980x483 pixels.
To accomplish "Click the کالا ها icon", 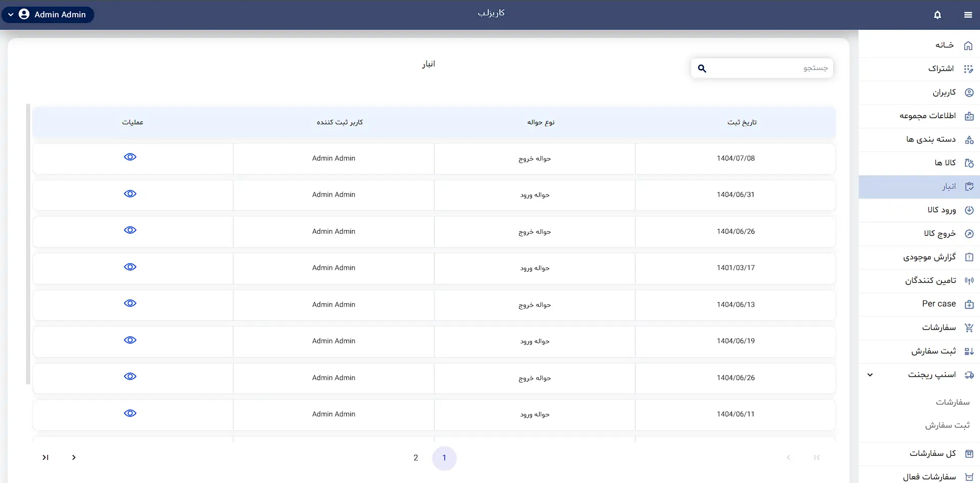I will click(x=969, y=163).
